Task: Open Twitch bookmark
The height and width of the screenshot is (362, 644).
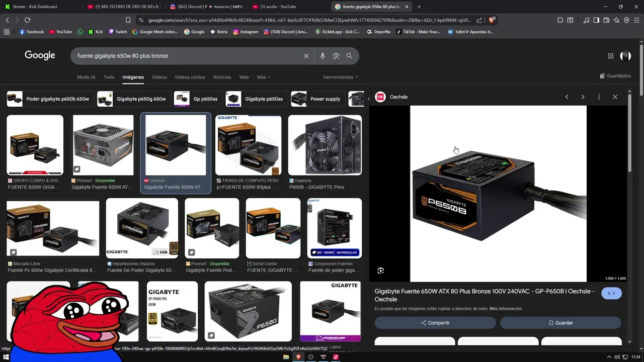Action: point(118,32)
